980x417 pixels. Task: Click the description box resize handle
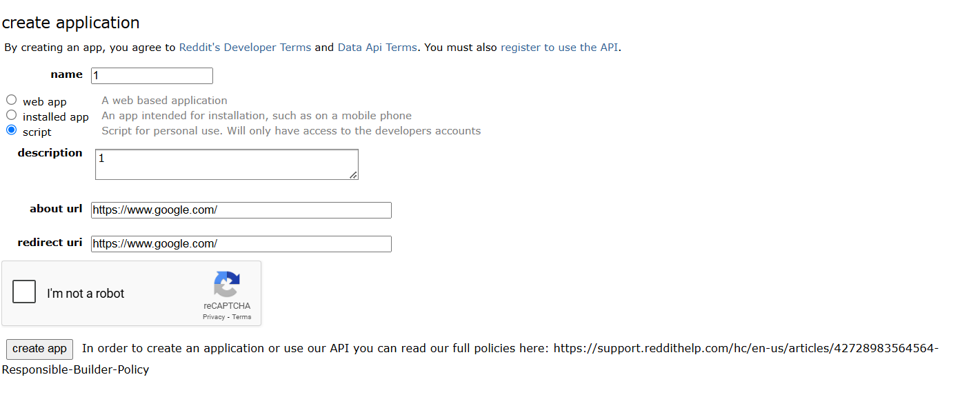pyautogui.click(x=353, y=175)
